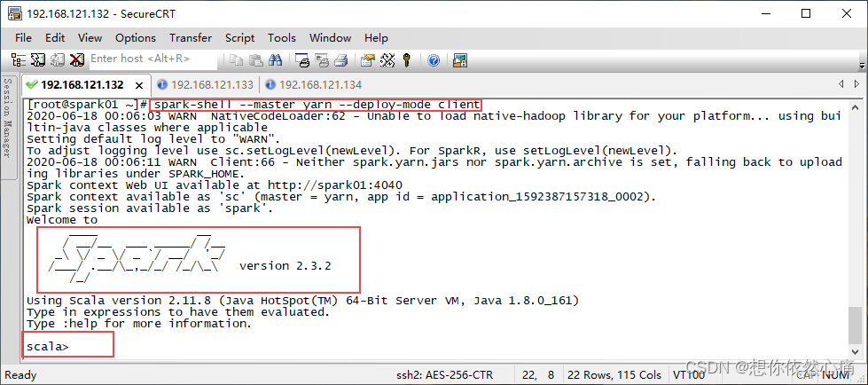Viewport: 868px width, 385px height.
Task: Click the spark-shell command text
Action: click(317, 104)
